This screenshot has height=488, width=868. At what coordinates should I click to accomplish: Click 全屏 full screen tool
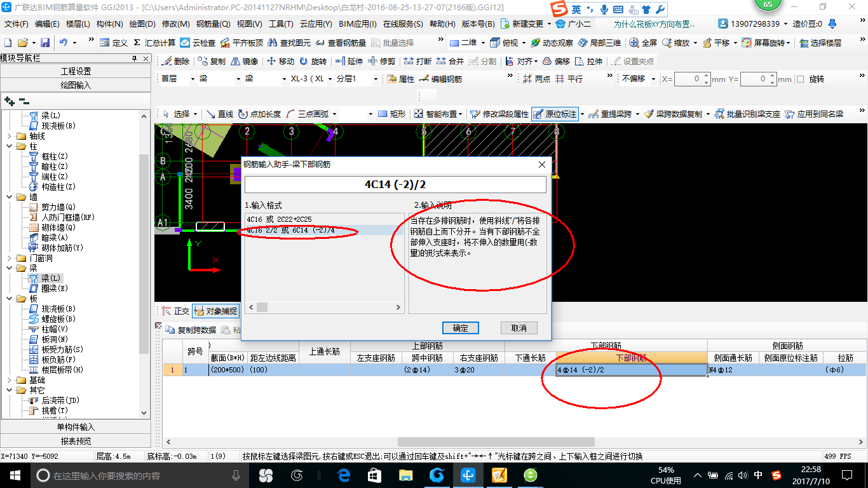[643, 43]
